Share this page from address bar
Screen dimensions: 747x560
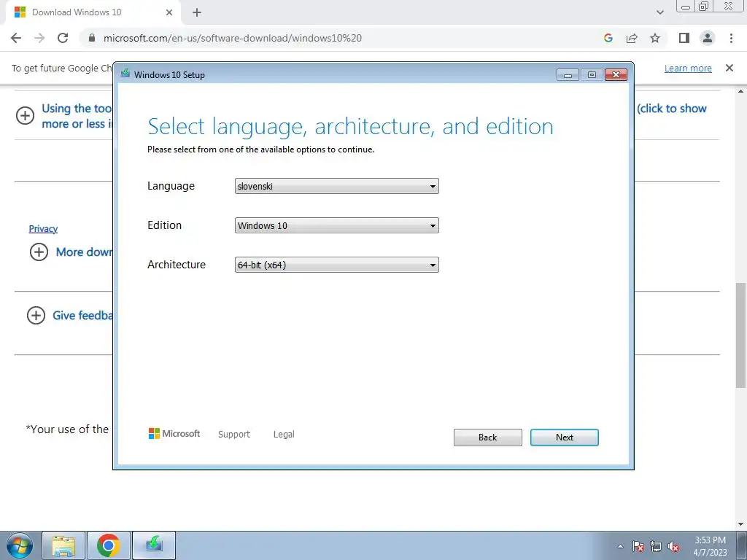632,38
